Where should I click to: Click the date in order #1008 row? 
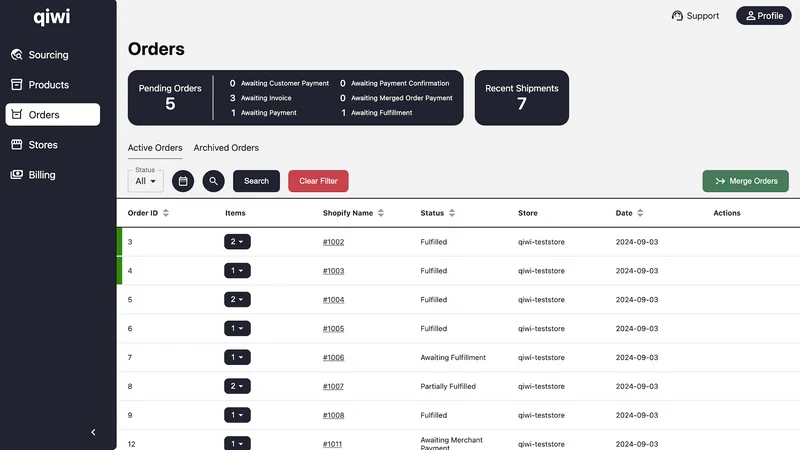(x=637, y=415)
